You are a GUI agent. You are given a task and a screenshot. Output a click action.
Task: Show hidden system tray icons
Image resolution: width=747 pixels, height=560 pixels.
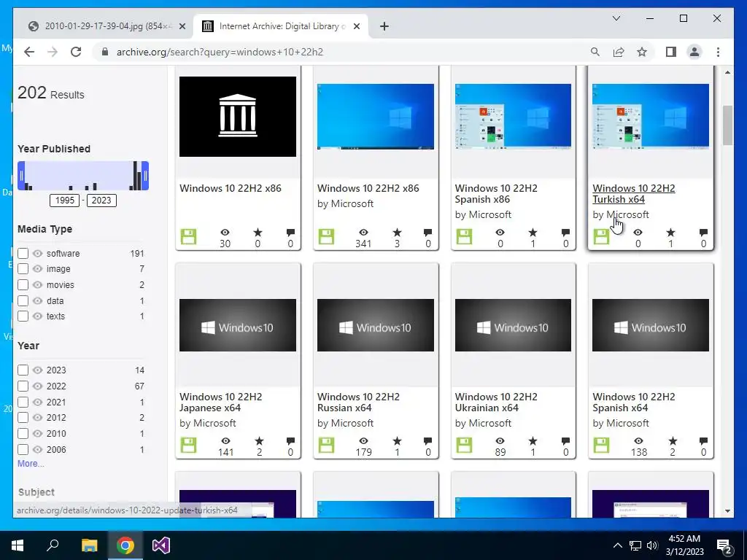click(617, 545)
